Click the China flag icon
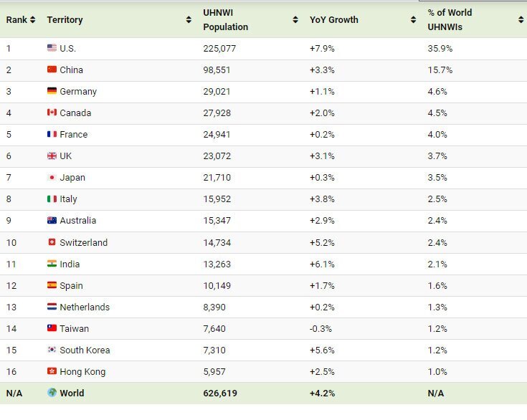This screenshot has width=527, height=420. (x=52, y=70)
